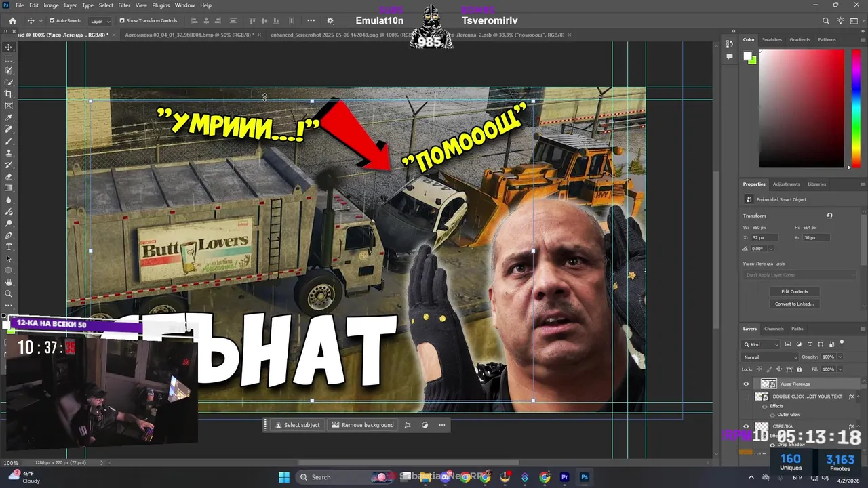This screenshot has height=488, width=868.
Task: Open the Layer menu
Action: coord(71,5)
